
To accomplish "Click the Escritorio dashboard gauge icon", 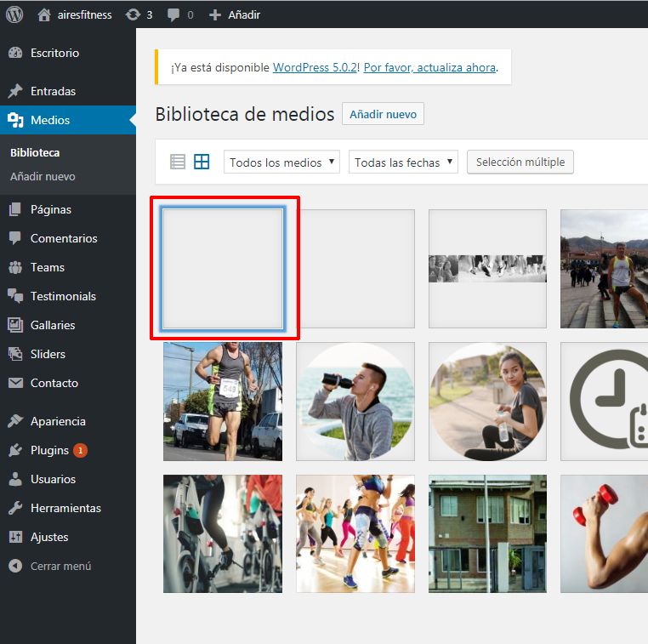I will pyautogui.click(x=15, y=53).
